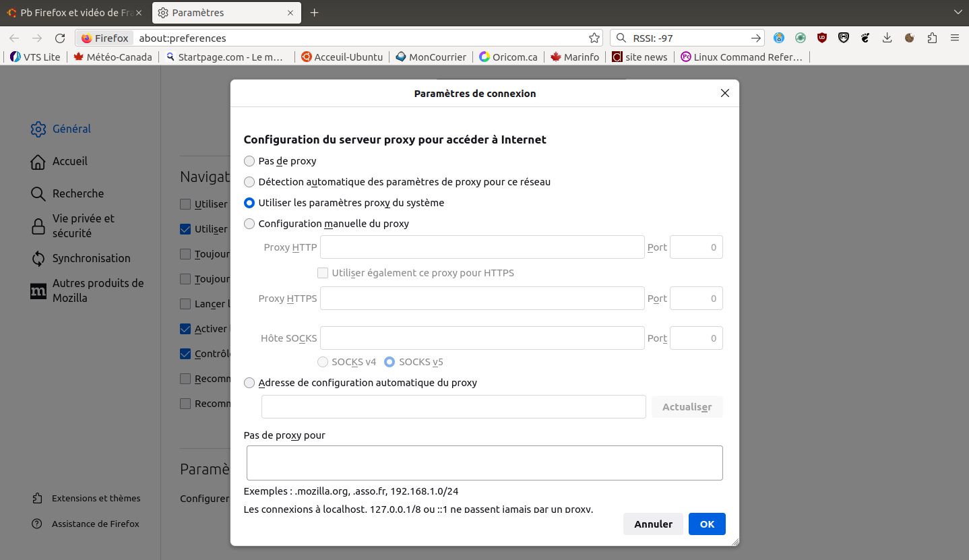The width and height of the screenshot is (969, 560).
Task: Click the Actualiser button
Action: (x=687, y=407)
